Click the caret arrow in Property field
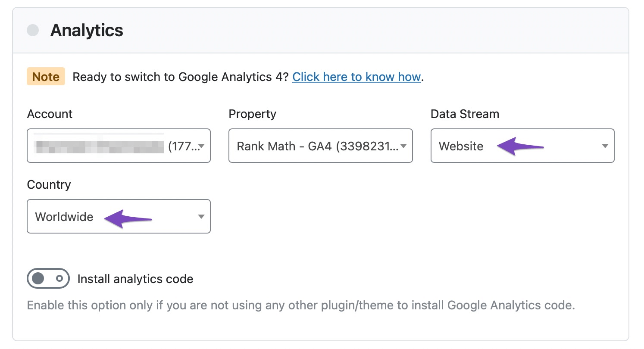This screenshot has width=644, height=349. coord(403,146)
